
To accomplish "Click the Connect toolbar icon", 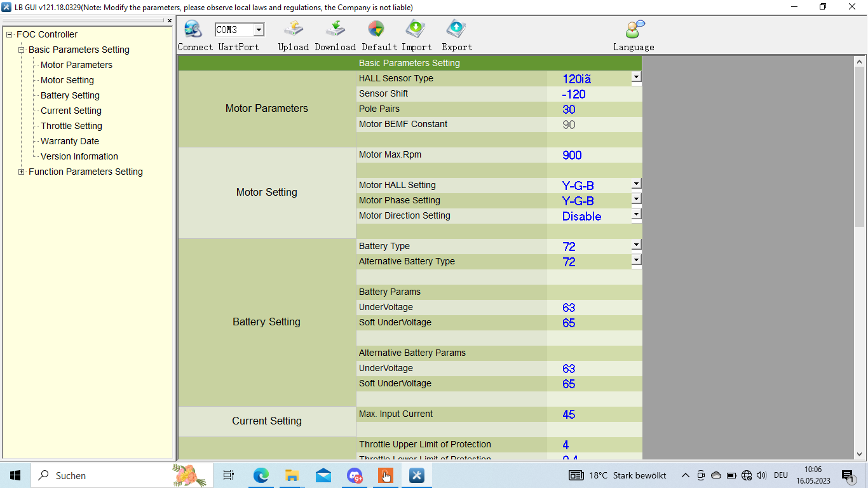I will (193, 29).
